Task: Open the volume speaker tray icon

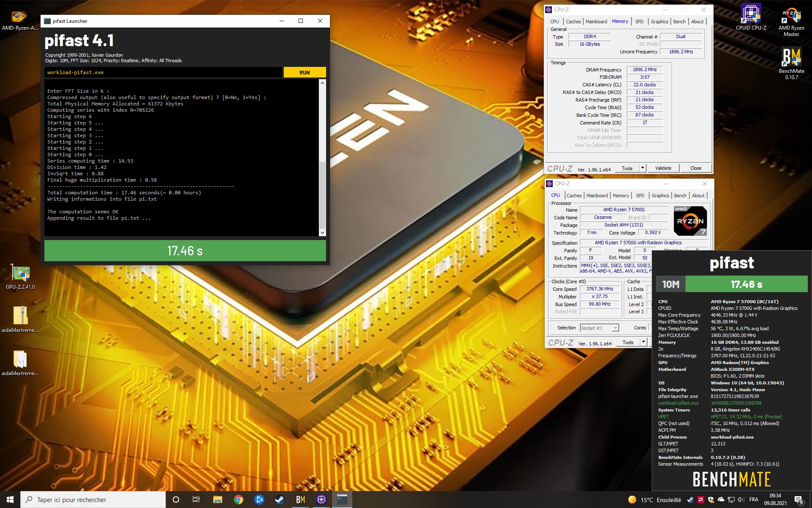Action: click(741, 500)
